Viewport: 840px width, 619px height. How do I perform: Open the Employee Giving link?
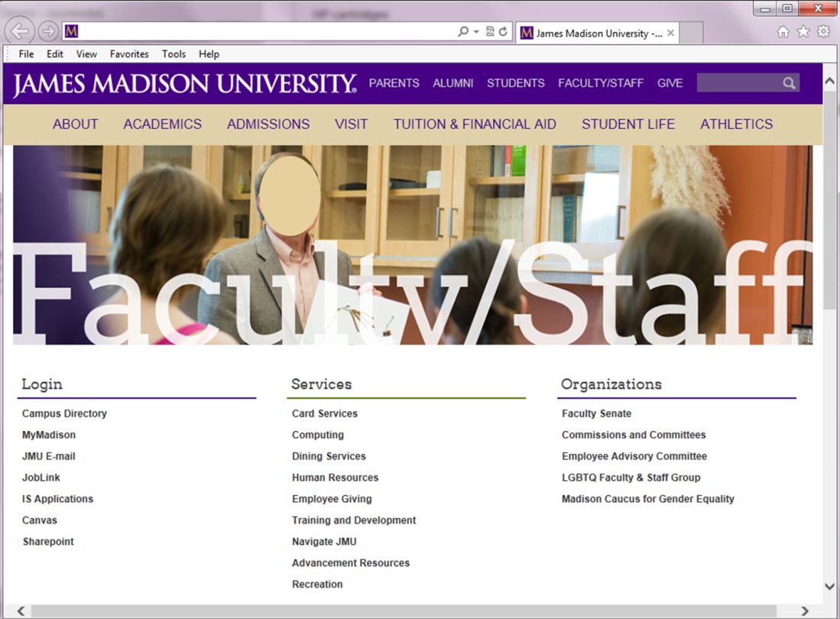click(332, 499)
